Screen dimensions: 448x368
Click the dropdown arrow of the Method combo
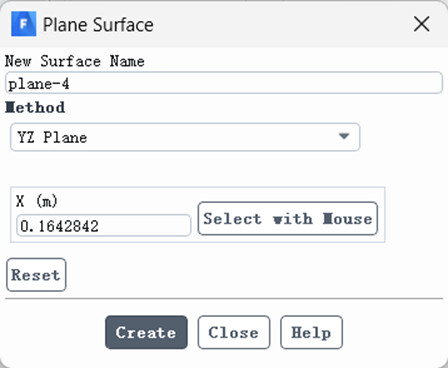click(344, 136)
